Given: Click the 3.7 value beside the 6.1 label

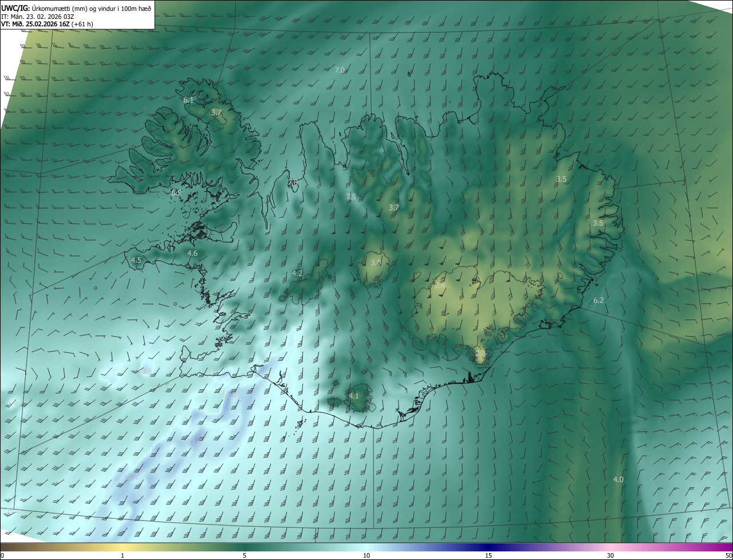Looking at the screenshot, I should click(x=216, y=112).
